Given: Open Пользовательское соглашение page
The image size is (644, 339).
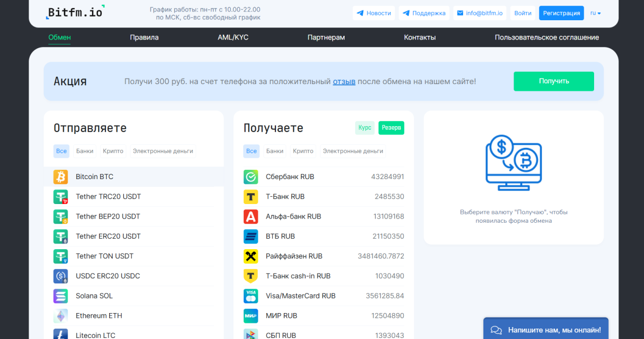Looking at the screenshot, I should point(547,37).
